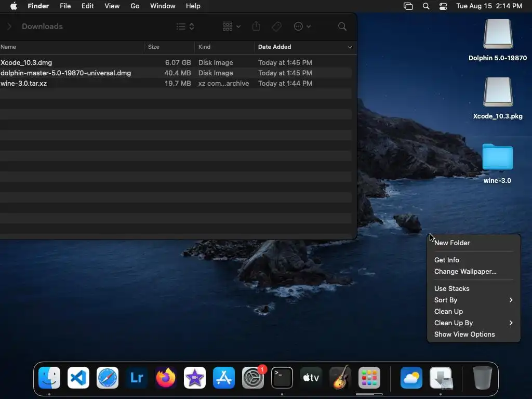
Task: Choose Get Info from context menu
Action: (x=474, y=260)
